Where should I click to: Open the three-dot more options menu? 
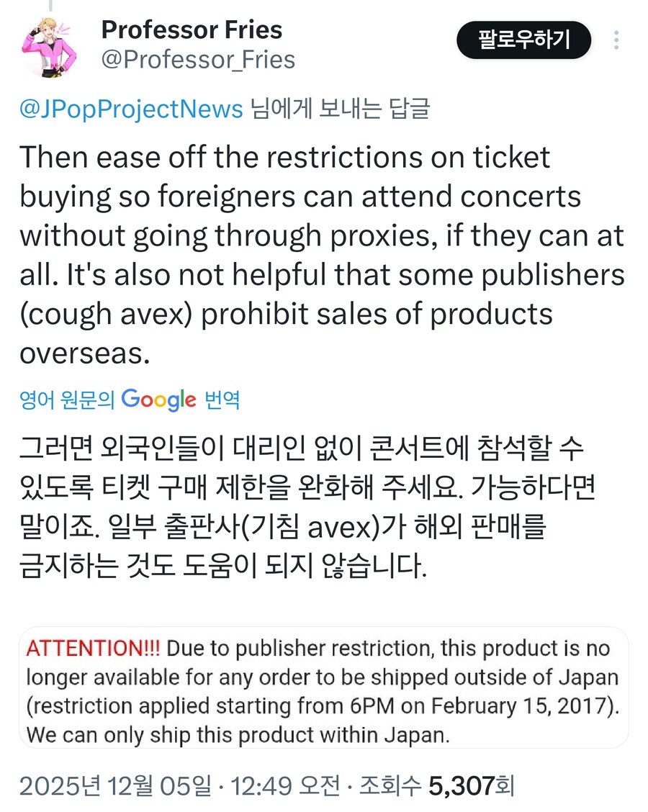pos(616,42)
